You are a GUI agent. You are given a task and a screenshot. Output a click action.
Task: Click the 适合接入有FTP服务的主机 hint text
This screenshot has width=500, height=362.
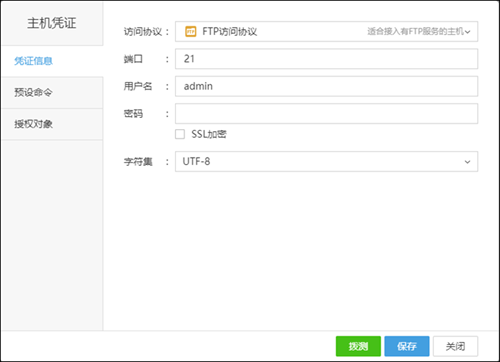click(x=416, y=31)
